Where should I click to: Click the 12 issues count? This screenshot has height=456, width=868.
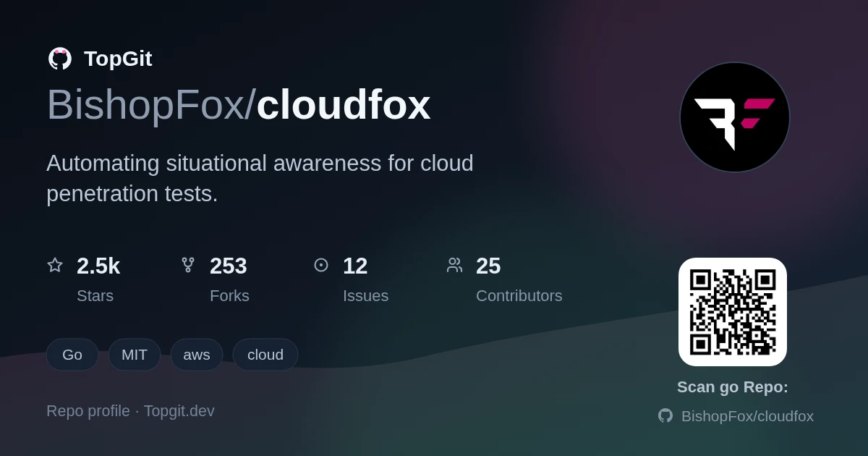click(x=355, y=266)
